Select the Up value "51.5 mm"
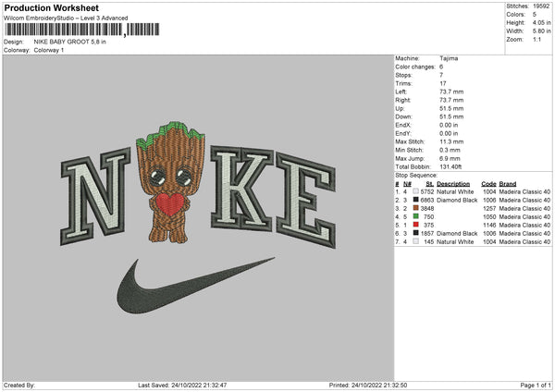Image resolution: width=555 pixels, height=392 pixels. coord(451,108)
